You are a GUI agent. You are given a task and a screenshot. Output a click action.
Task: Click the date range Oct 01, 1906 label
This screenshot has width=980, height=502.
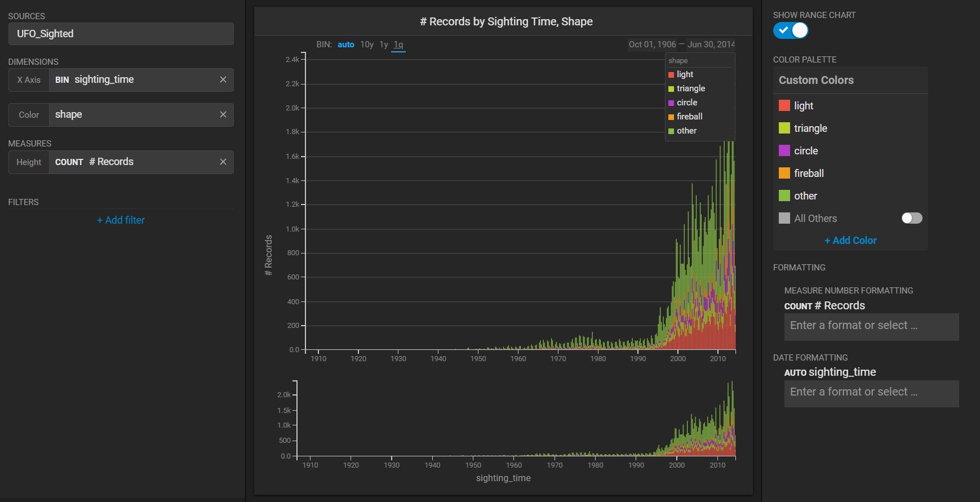tap(652, 45)
